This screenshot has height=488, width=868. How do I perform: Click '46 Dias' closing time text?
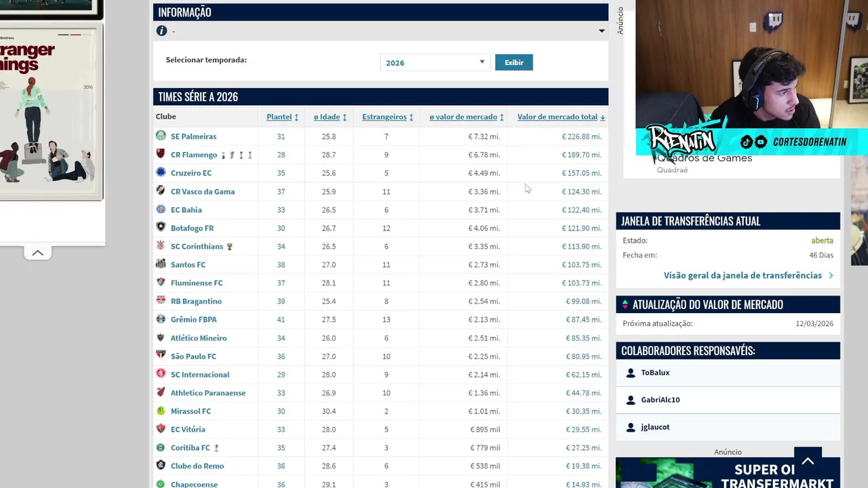point(821,256)
